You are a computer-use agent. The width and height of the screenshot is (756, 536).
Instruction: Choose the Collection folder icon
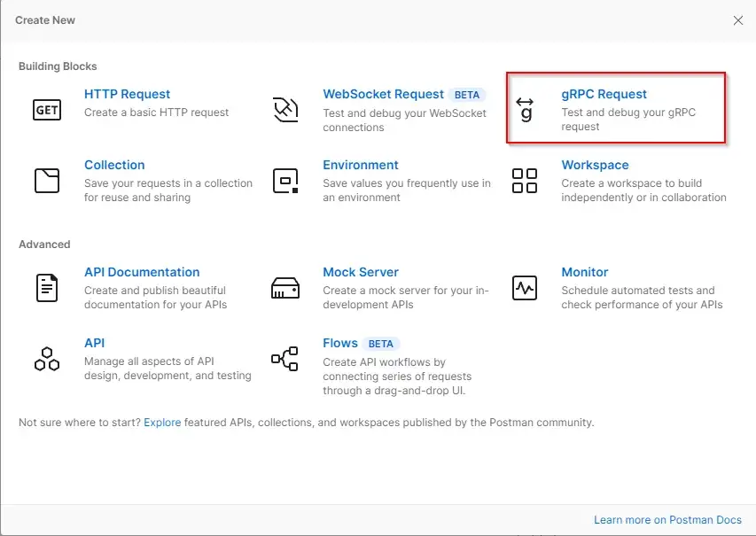(46, 180)
